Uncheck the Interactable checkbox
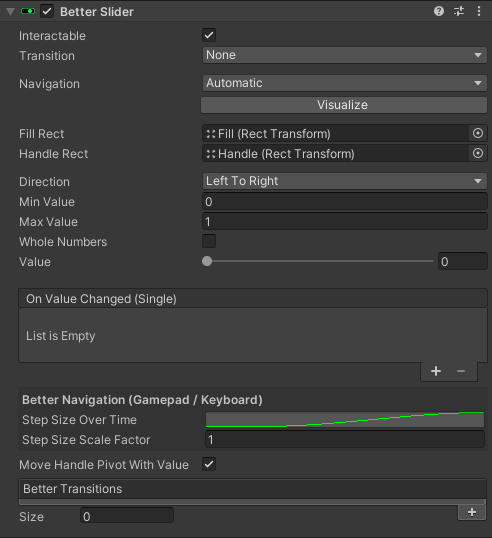This screenshot has width=492, height=538. pos(209,35)
